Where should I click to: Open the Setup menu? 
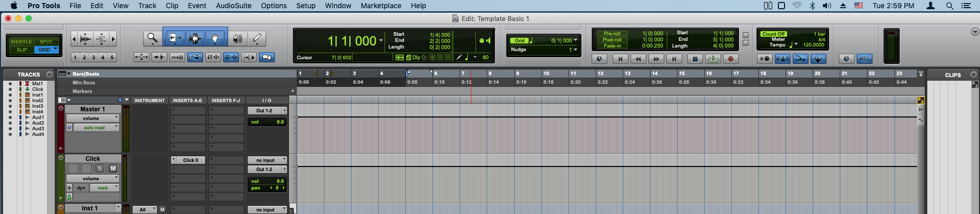306,6
